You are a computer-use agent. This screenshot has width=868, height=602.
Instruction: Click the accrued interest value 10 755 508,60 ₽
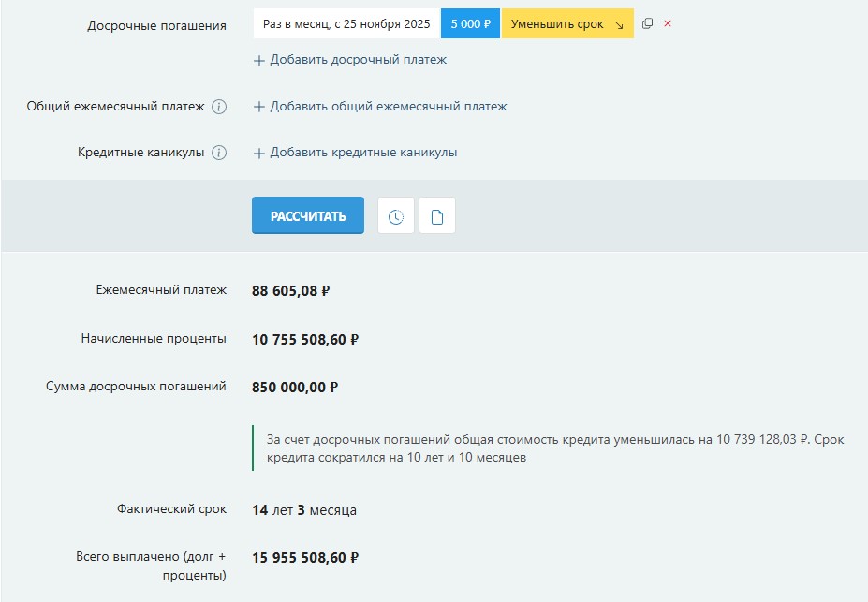click(305, 339)
